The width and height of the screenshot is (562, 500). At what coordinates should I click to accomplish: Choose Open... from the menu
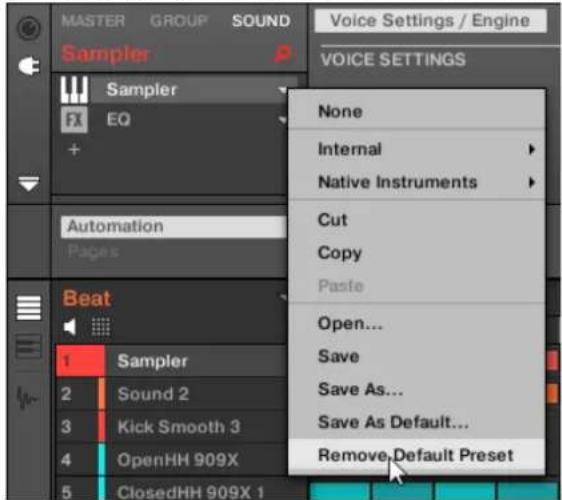tap(417, 324)
